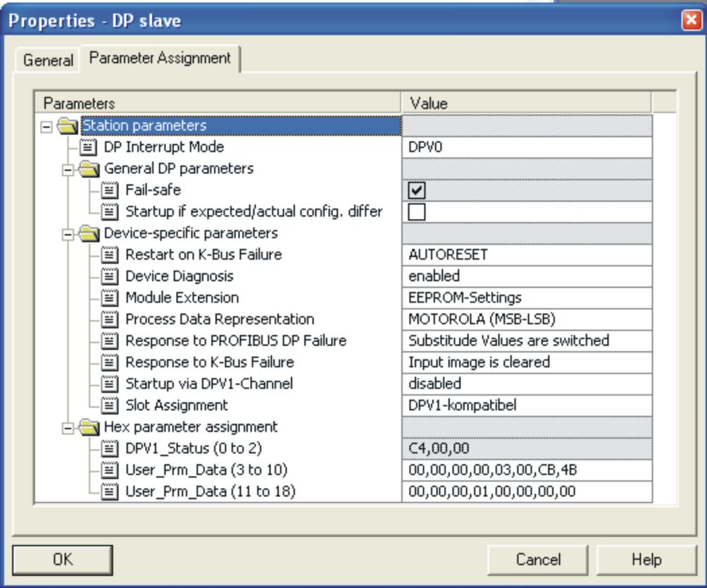
Task: Collapse the Station parameters tree node
Action: pos(46,127)
